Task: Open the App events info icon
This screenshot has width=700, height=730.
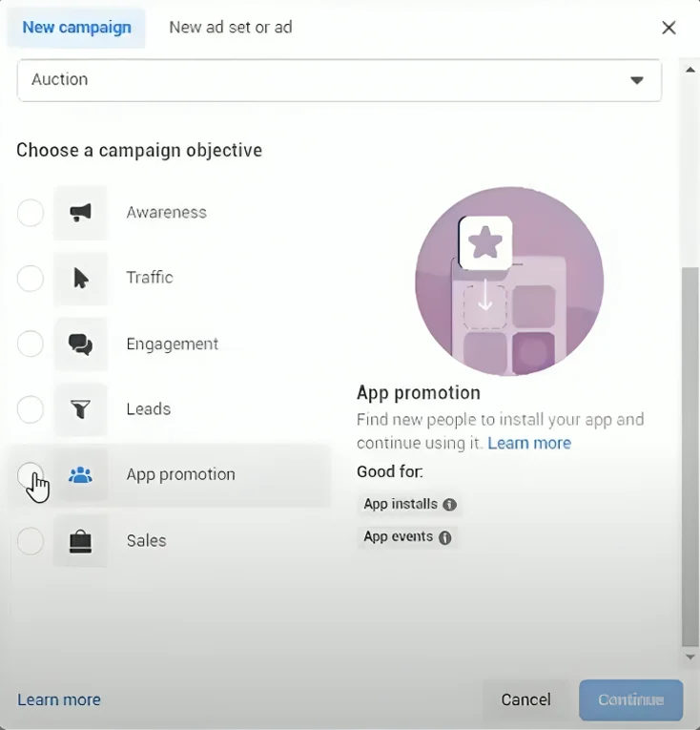Action: click(x=445, y=537)
